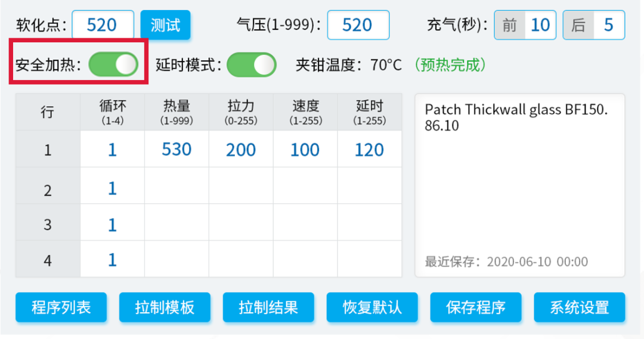Click the 软化点 value field
Screen dimensions: 644x339
(103, 25)
